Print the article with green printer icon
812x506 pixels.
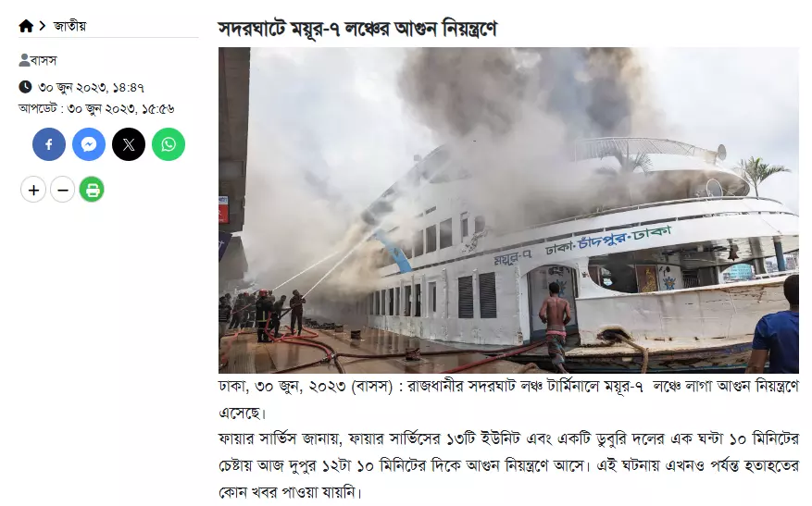coord(93,190)
